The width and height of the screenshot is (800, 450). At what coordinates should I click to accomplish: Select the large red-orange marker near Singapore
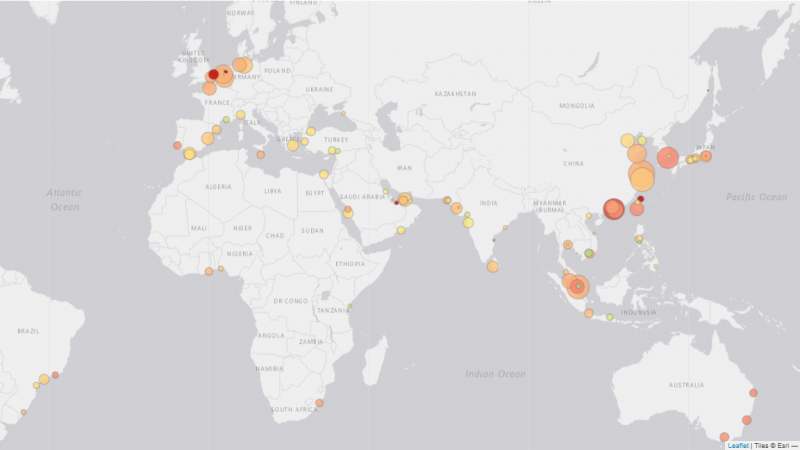pyautogui.click(x=578, y=289)
